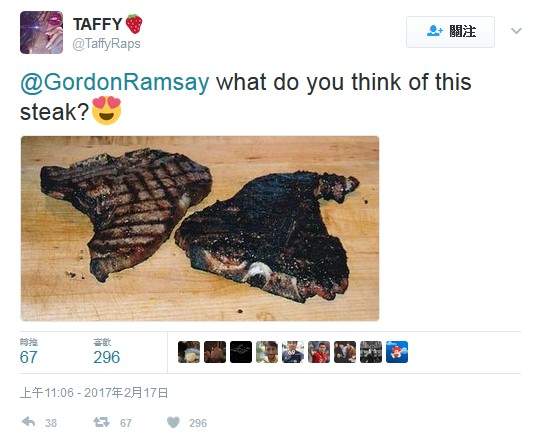View the 67 retweets list
Viewport: 539px width, 448px height.
(29, 351)
